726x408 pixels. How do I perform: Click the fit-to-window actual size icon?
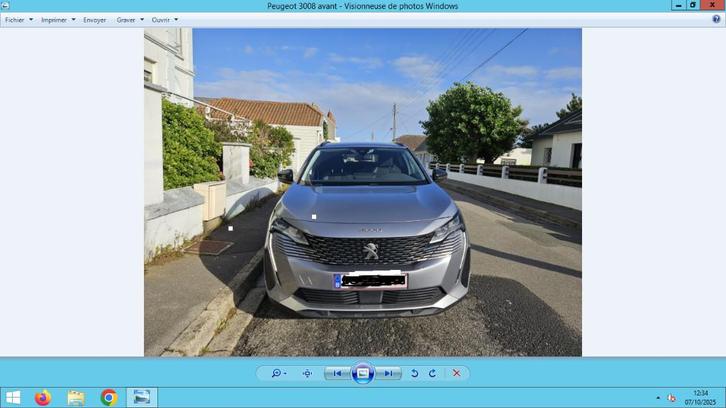coord(307,373)
